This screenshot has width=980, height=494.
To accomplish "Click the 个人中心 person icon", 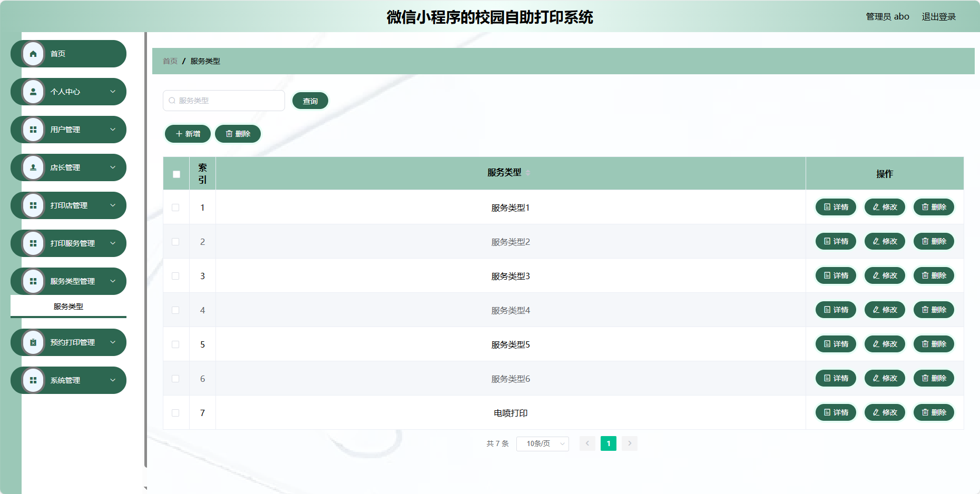I will [33, 92].
